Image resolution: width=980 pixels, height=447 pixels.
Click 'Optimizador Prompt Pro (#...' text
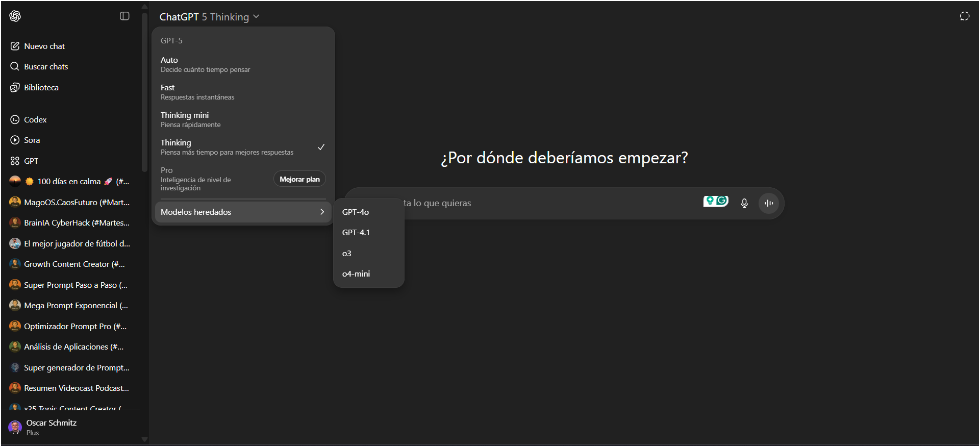coord(75,326)
